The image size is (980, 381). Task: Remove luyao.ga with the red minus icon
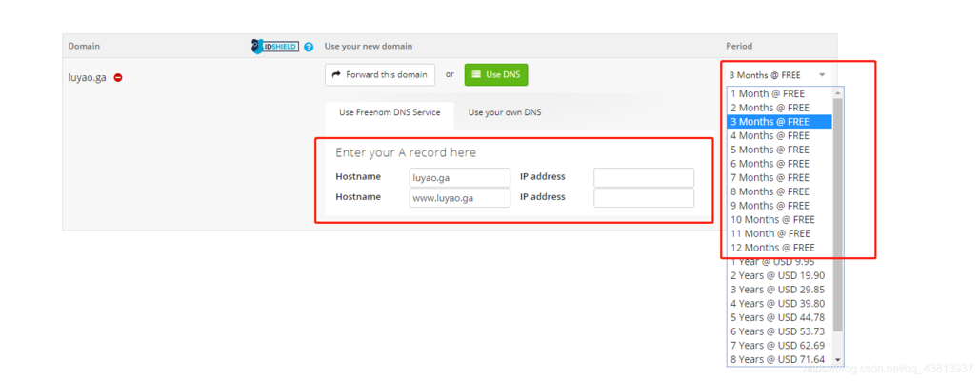pos(117,78)
